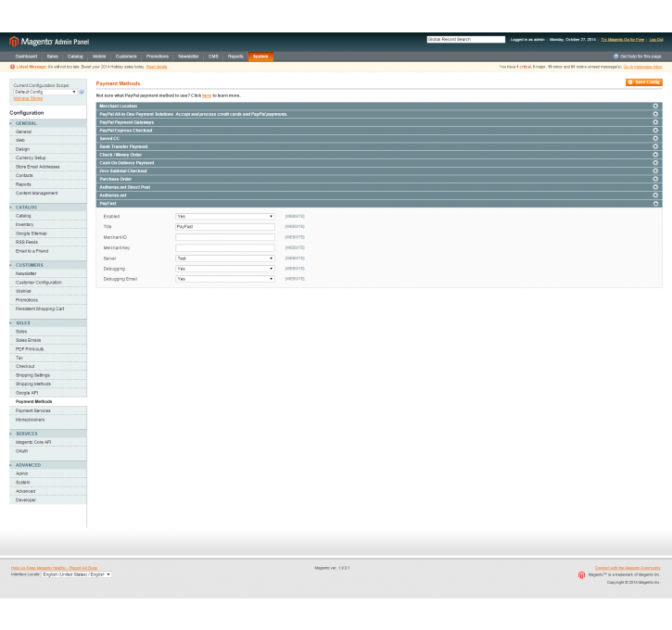Collapse the ADVANCED sidebar group

[x=48, y=465]
